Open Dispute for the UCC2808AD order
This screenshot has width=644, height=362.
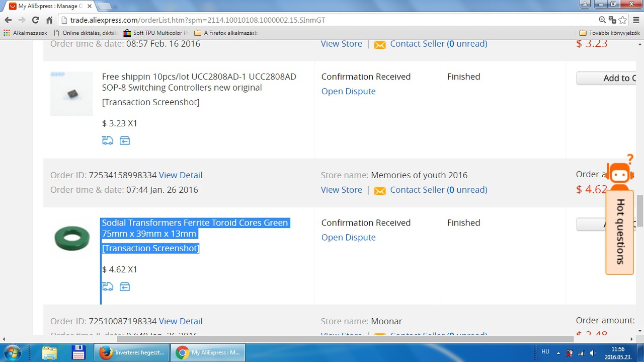pos(348,91)
